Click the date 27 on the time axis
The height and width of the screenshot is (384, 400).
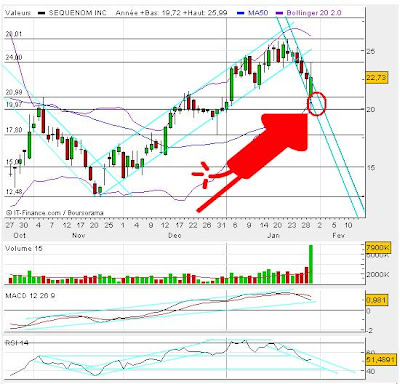9,225
